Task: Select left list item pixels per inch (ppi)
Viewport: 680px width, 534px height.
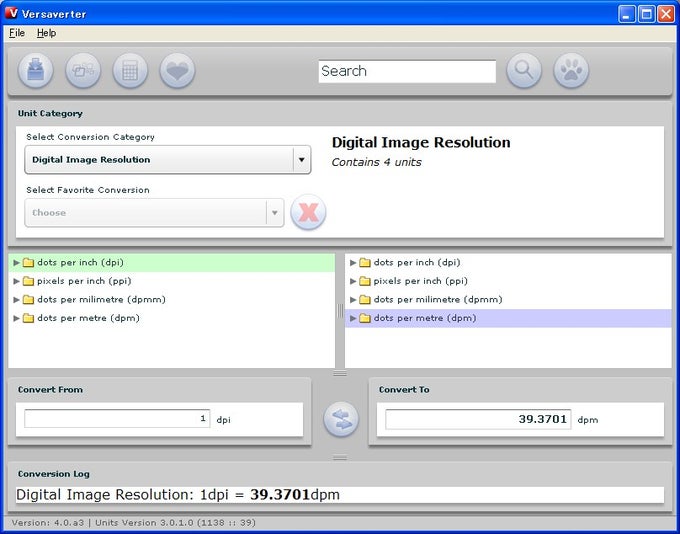Action: pyautogui.click(x=172, y=281)
